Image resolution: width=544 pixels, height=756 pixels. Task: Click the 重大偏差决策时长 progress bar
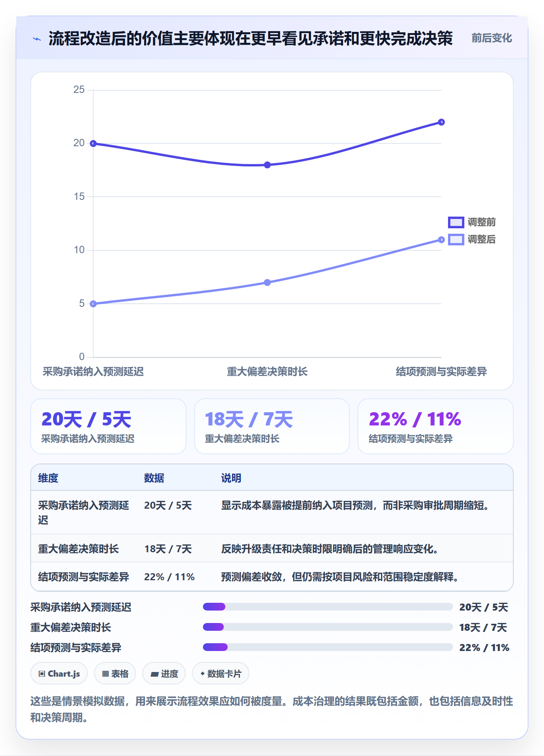click(328, 627)
